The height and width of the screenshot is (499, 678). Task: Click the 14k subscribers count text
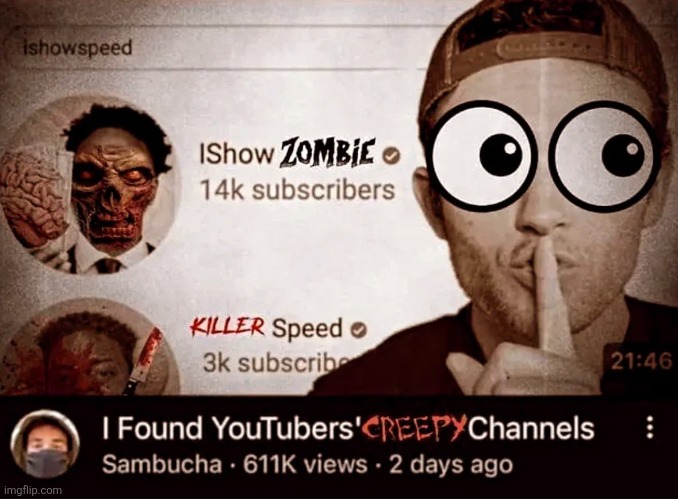297,190
